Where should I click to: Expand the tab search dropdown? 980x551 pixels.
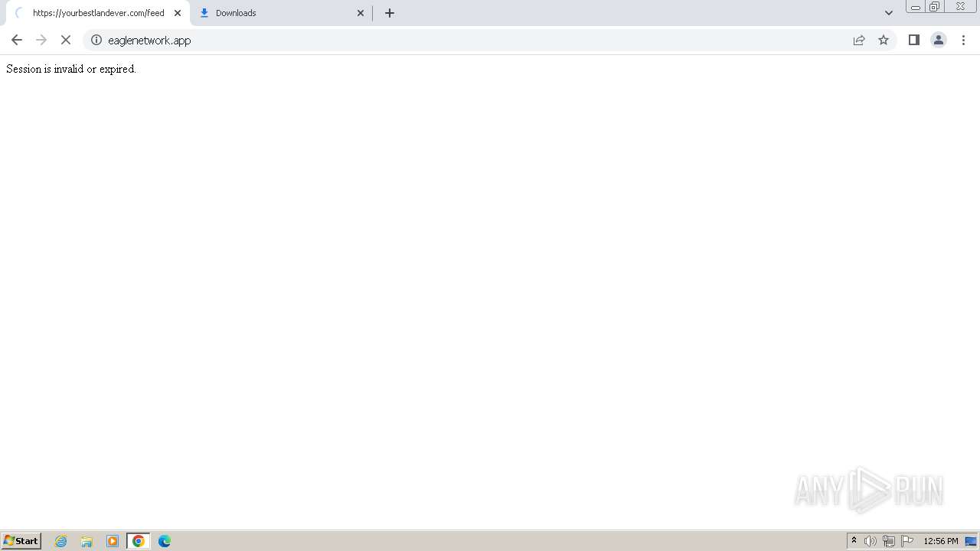[889, 13]
